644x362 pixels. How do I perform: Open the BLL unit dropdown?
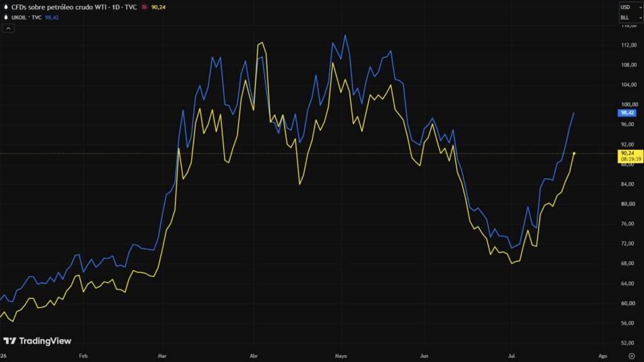click(631, 17)
